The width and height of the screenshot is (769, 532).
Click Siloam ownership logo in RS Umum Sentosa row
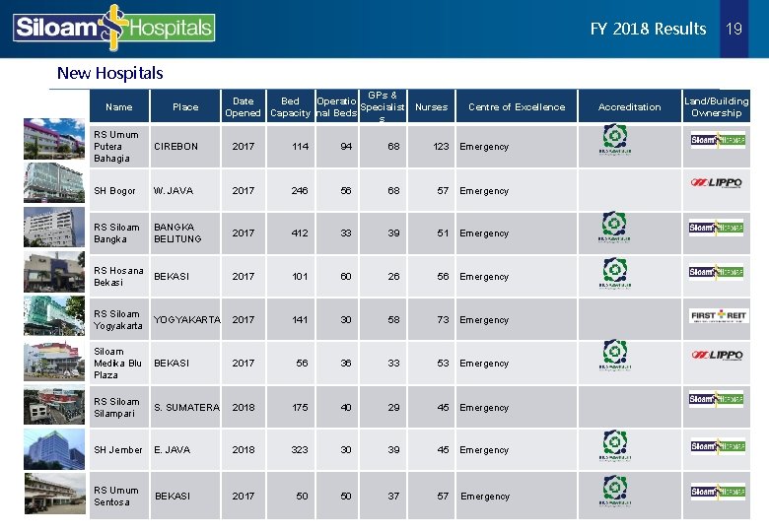(x=718, y=492)
